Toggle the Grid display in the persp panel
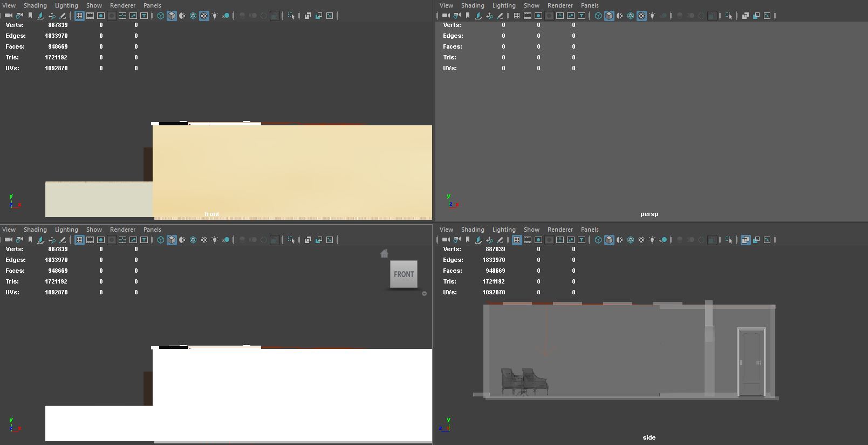The width and height of the screenshot is (868, 445). 517,16
